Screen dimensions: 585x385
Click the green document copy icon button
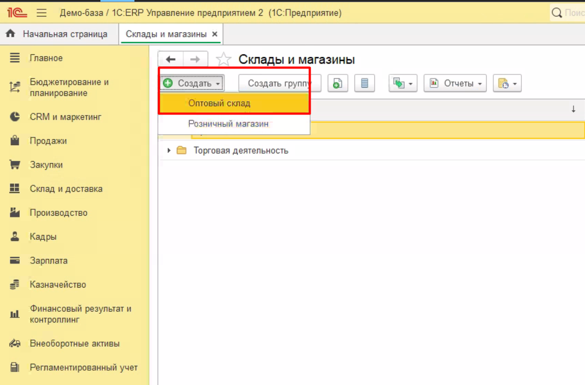click(338, 83)
